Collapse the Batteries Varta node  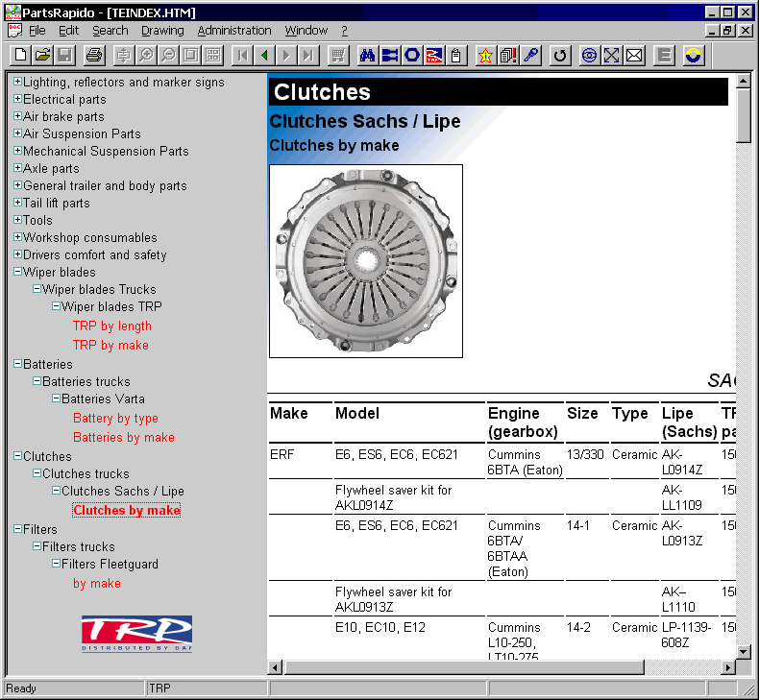[56, 398]
